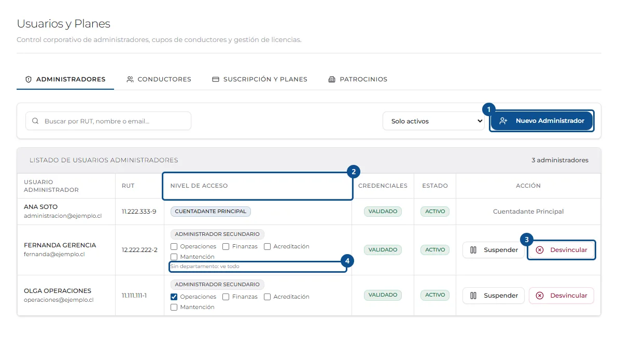
Task: Click the shield icon on Administradores tab
Action: (29, 79)
